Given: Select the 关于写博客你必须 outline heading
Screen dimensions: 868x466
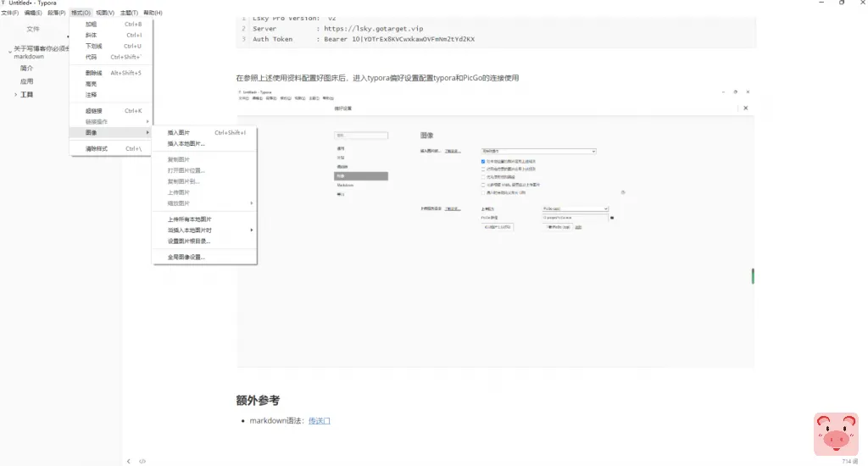Looking at the screenshot, I should (x=42, y=52).
